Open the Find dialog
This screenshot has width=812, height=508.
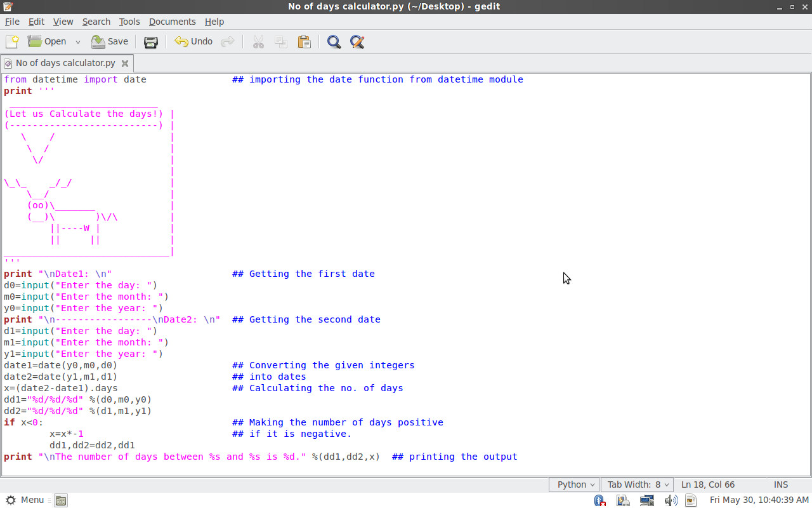(x=334, y=41)
